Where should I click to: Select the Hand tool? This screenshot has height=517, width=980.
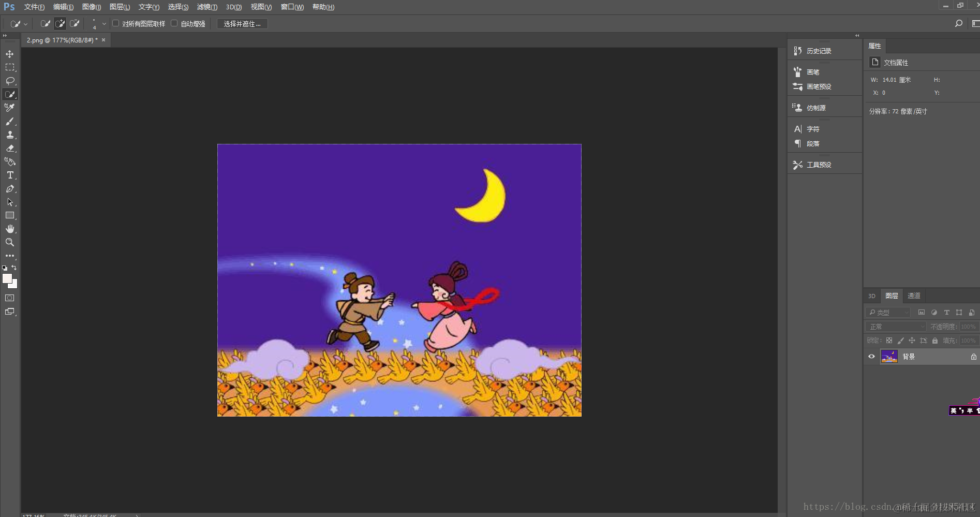click(x=10, y=229)
